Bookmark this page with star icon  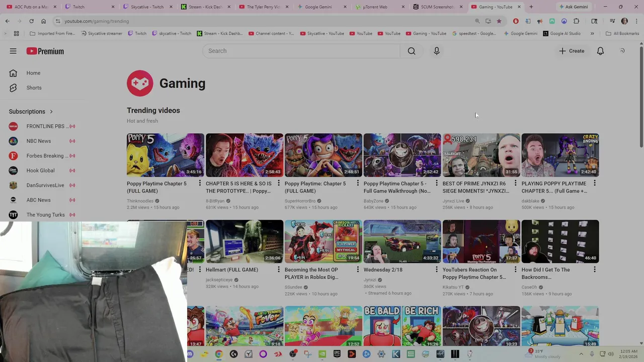click(x=499, y=21)
